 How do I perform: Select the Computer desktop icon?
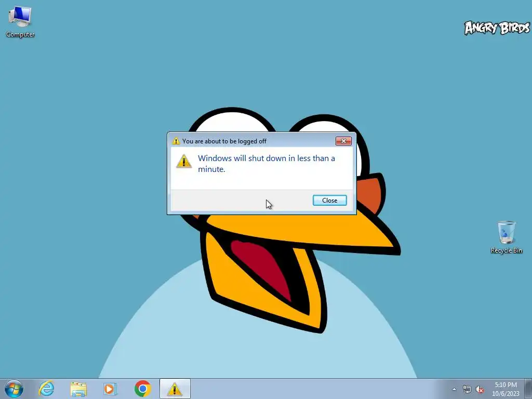(x=20, y=21)
